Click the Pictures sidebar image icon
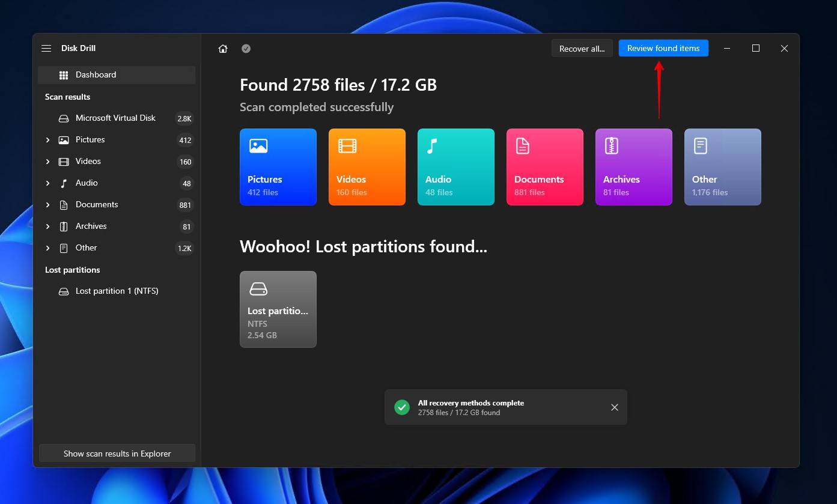The width and height of the screenshot is (837, 504). (64, 140)
